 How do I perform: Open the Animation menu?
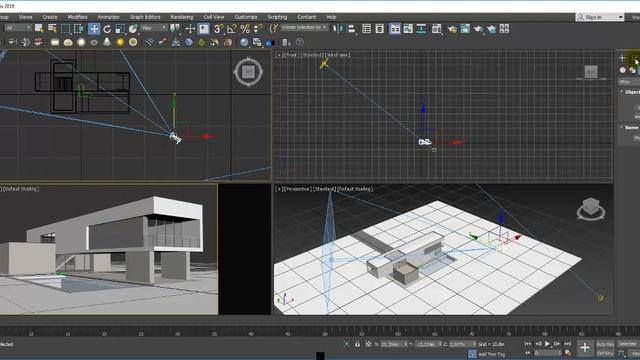point(109,17)
